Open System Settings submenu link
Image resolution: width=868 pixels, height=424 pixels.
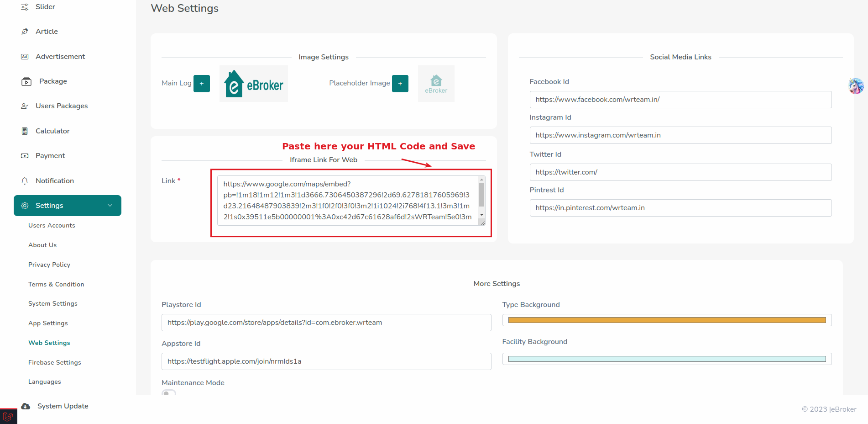[x=53, y=304]
